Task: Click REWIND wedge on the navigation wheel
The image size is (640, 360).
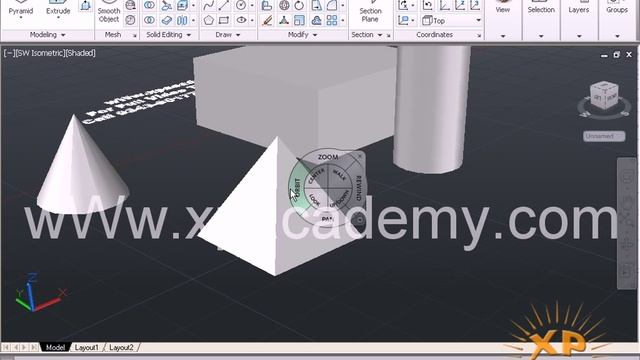Action: pyautogui.click(x=358, y=188)
